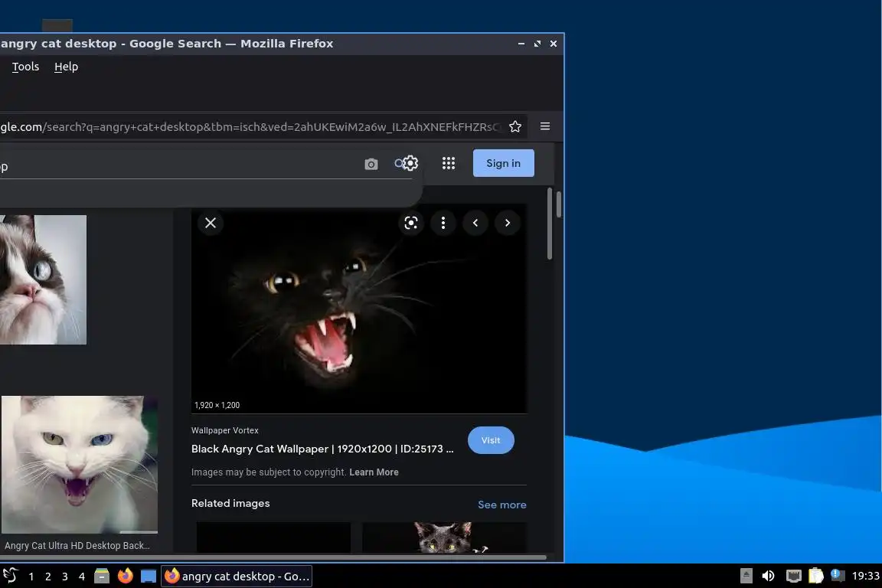Open Learn More copyright link
882x588 pixels.
point(374,472)
